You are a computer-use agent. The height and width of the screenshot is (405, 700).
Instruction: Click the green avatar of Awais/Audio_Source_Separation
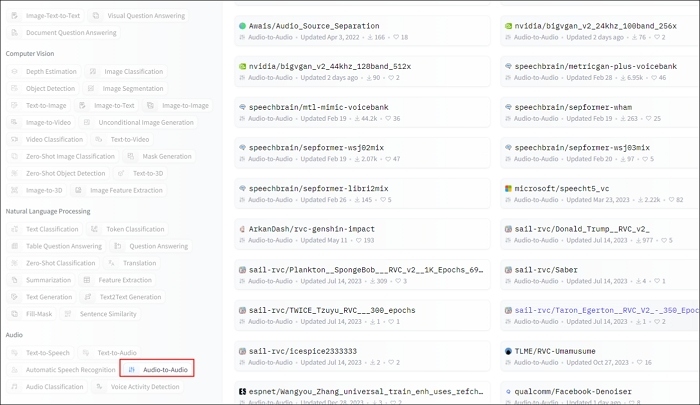(243, 25)
